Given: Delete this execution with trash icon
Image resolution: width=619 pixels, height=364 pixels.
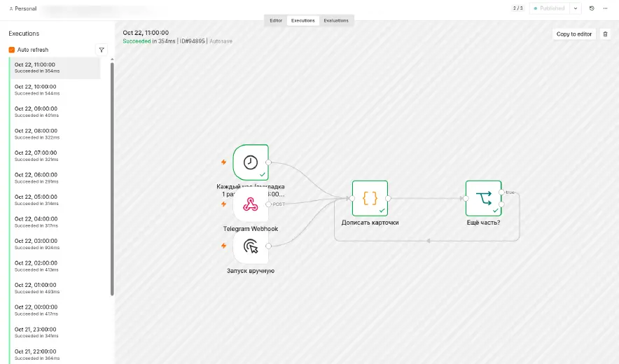Looking at the screenshot, I should (605, 34).
